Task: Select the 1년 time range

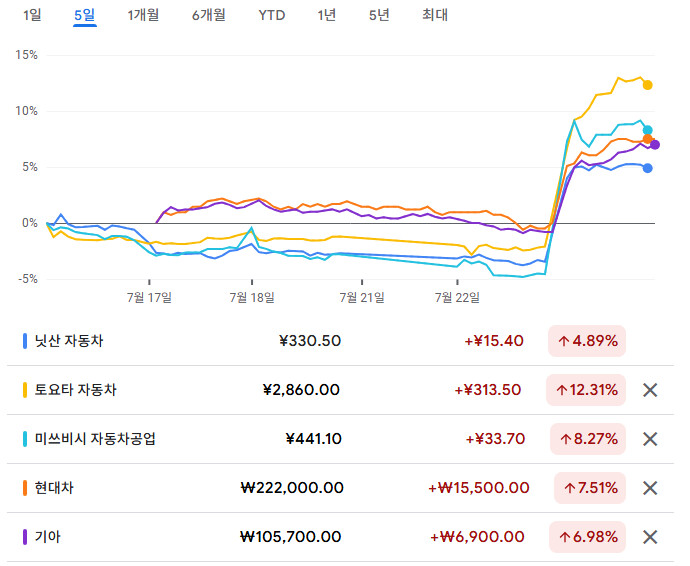Action: (326, 15)
